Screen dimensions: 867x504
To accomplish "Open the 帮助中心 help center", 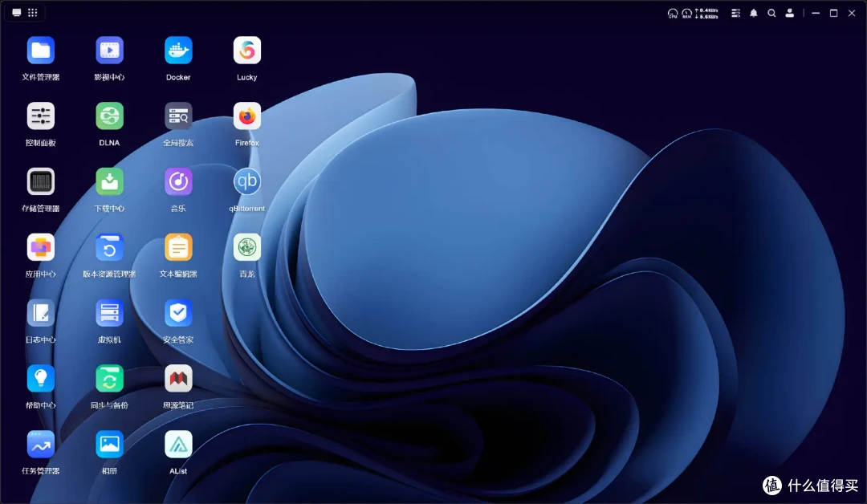I will pyautogui.click(x=40, y=379).
